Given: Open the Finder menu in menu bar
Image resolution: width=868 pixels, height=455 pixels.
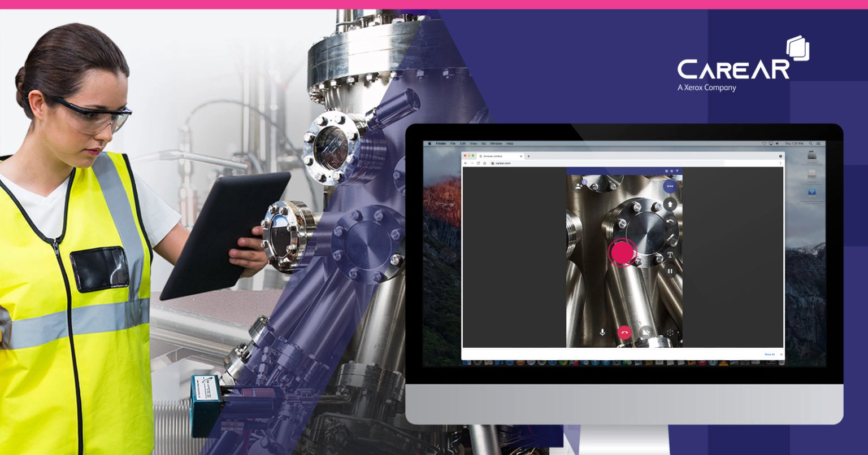Looking at the screenshot, I should tap(441, 144).
